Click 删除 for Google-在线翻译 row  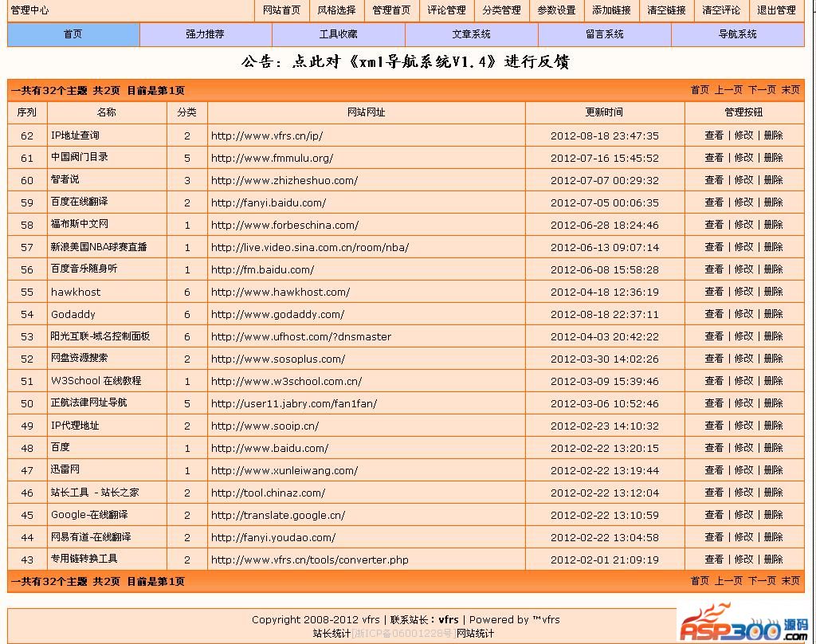click(x=773, y=515)
